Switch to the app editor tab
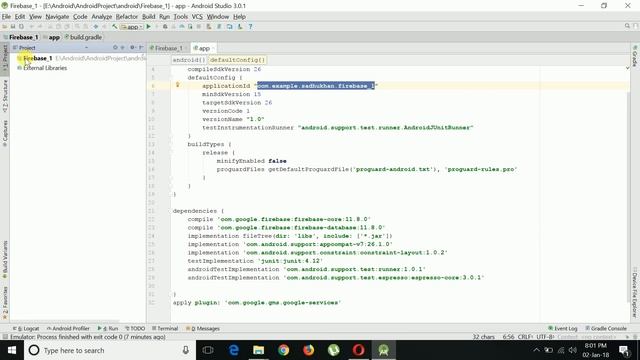The width and height of the screenshot is (640, 360). pos(203,48)
